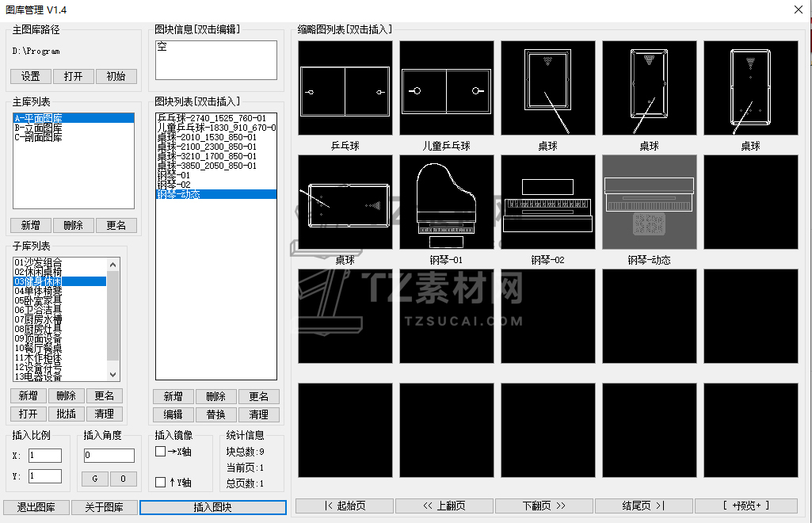
Task: Select 儿童乒乓球-1830_910_670 block entry
Action: [216, 128]
